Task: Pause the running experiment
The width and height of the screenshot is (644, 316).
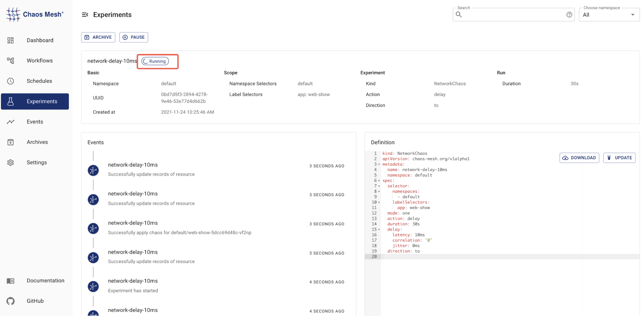Action: click(x=134, y=37)
